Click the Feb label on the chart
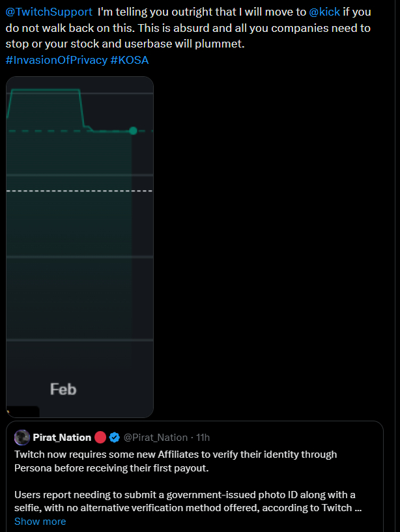This screenshot has width=400, height=532. pyautogui.click(x=63, y=389)
